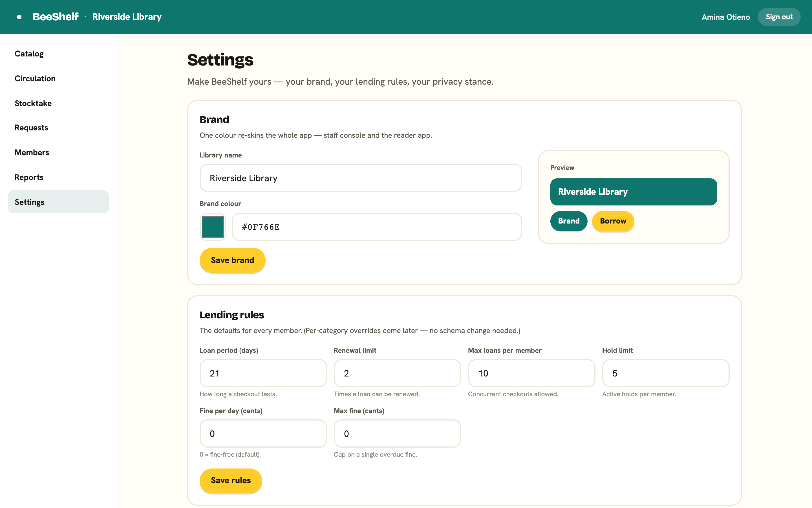Click the 'Make BeeShelf yours' subtitle text

click(340, 82)
